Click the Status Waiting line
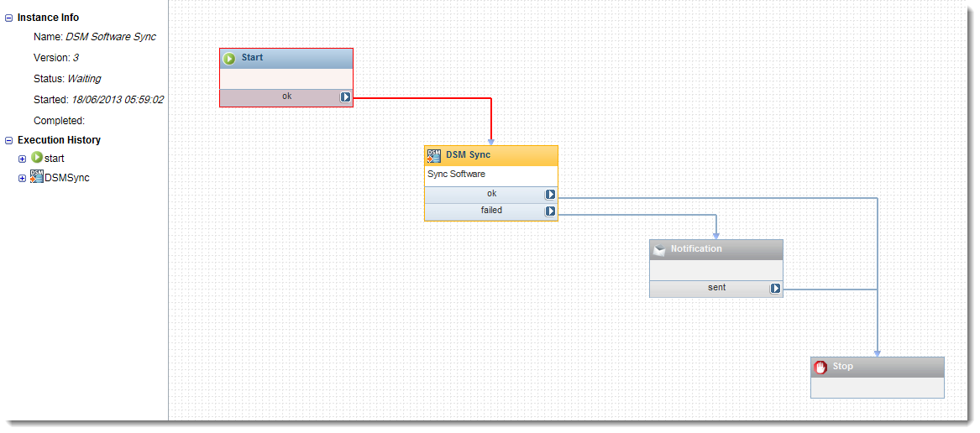Screen dimensions: 980x433 pos(67,79)
